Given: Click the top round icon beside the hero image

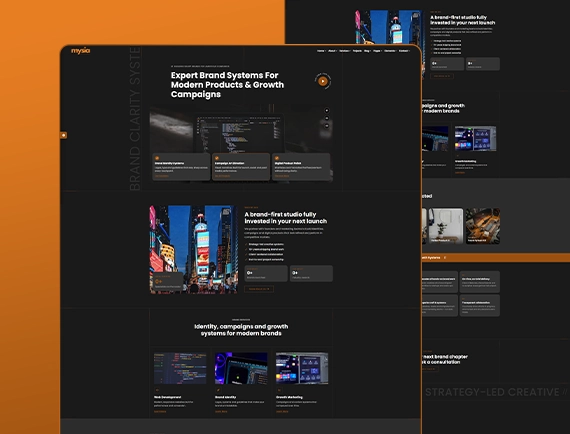Looking at the screenshot, I should click(326, 110).
